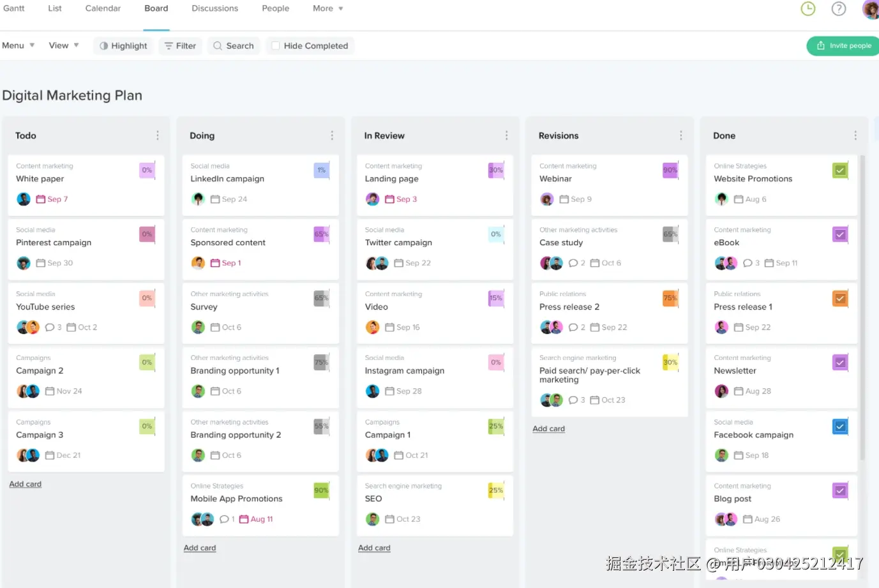This screenshot has width=879, height=588.
Task: Switch to the Calendar tab
Action: click(103, 8)
